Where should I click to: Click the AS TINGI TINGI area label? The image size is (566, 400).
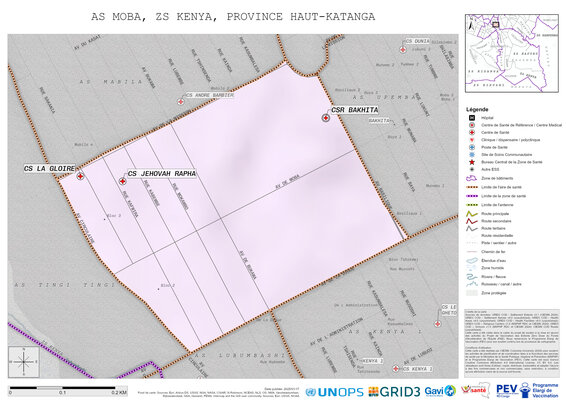(x=65, y=285)
